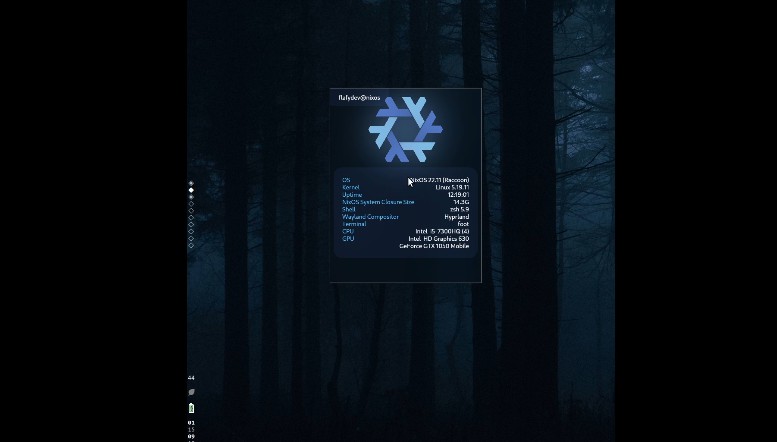Image resolution: width=777 pixels, height=442 pixels.
Task: Switch to workspace 7 empty diamond
Action: [x=191, y=224]
